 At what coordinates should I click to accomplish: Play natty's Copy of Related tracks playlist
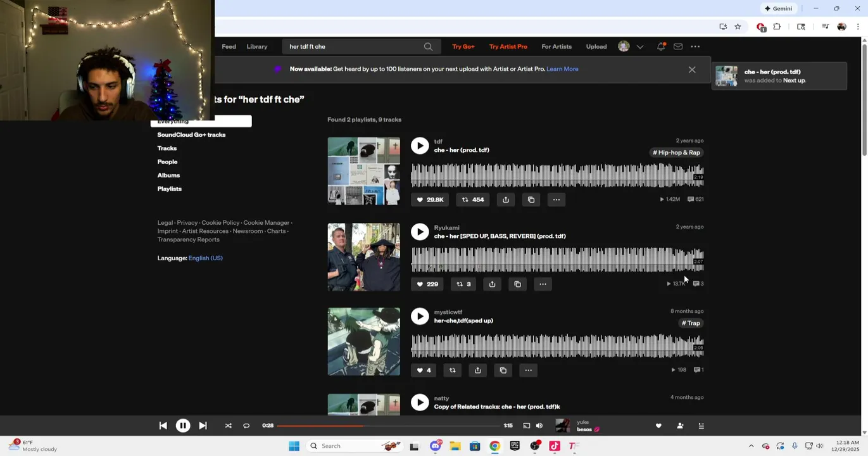pyautogui.click(x=420, y=402)
